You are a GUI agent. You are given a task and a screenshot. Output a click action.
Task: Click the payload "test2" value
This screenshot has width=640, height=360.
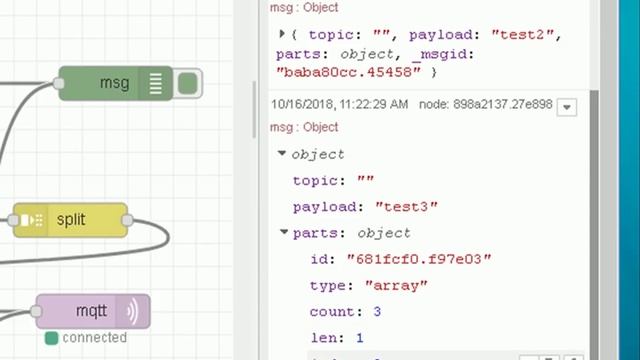tap(522, 35)
